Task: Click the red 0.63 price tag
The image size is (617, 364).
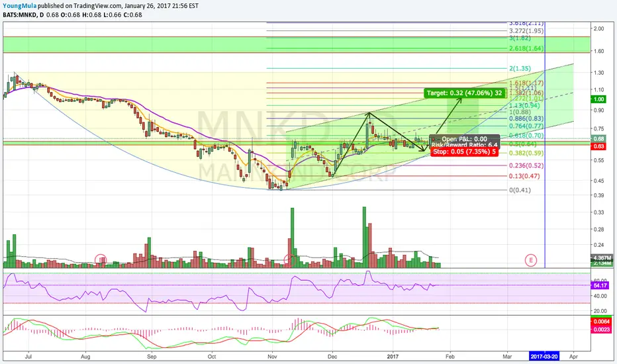Action: (x=599, y=146)
